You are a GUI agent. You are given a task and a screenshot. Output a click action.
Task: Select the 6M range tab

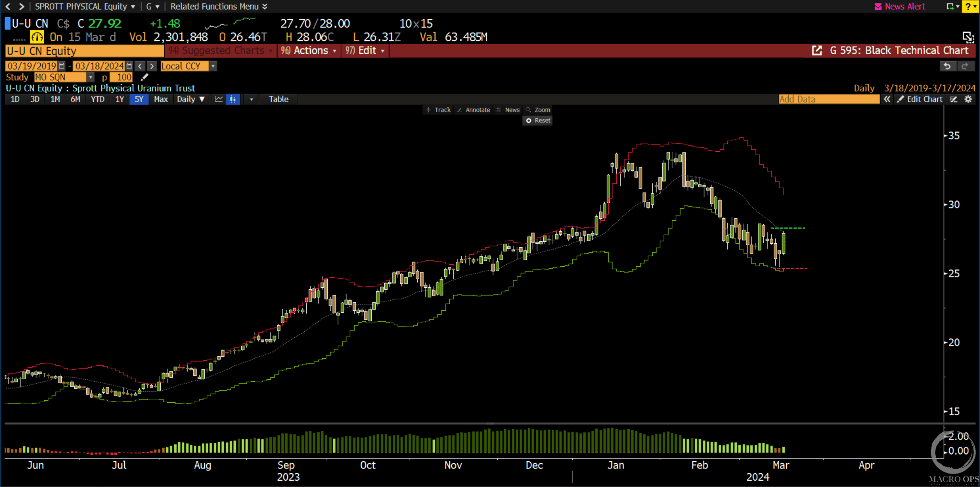point(75,99)
